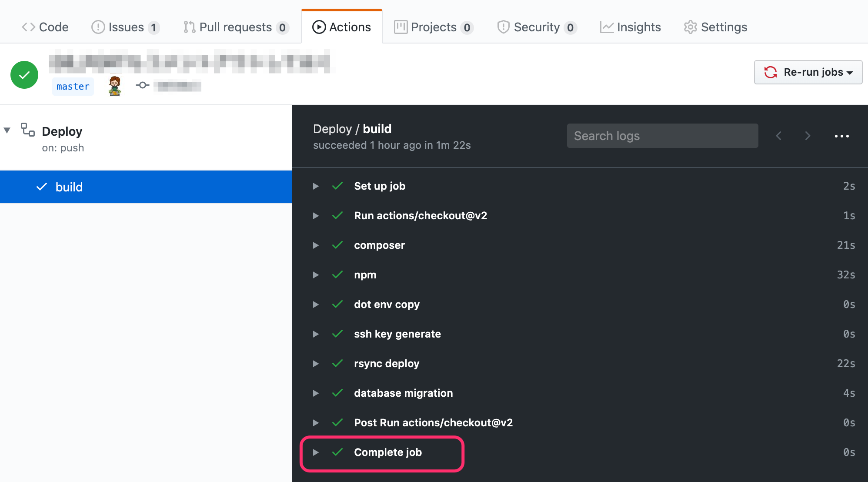This screenshot has width=868, height=482.
Task: Expand the Post Run actions/checkout@v2 step
Action: (316, 423)
